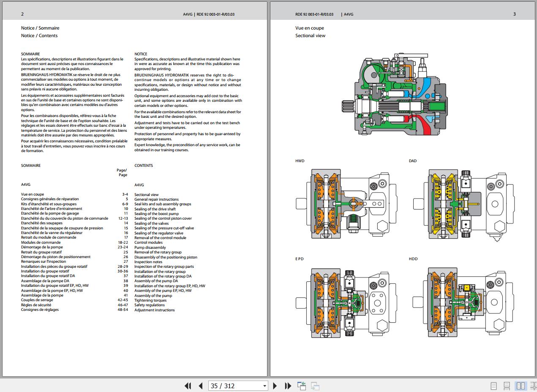Click 'Sealing of the regulator valve' entry
Image resolution: width=537 pixels, height=392 pixels.
[x=159, y=233]
